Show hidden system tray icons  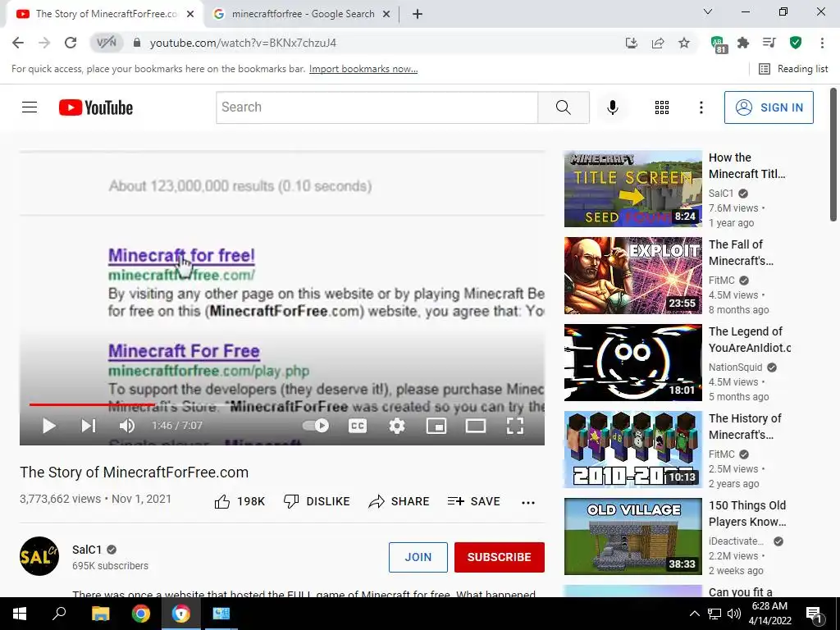[694, 614]
